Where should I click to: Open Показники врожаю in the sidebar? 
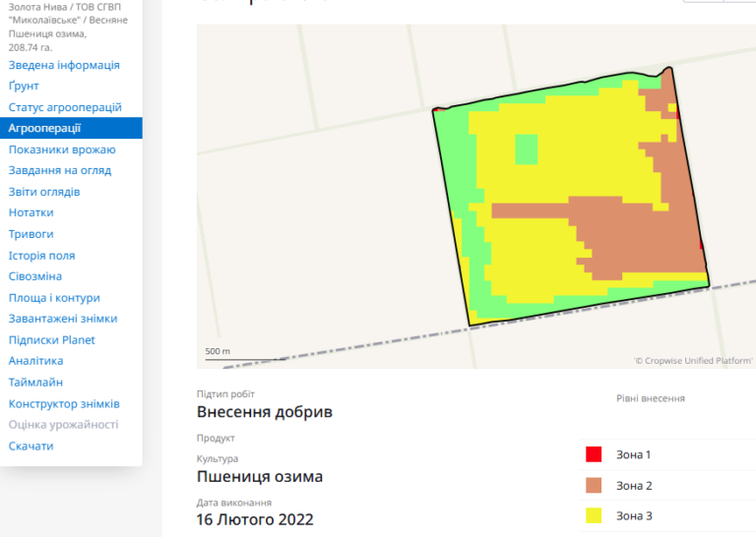pos(62,149)
